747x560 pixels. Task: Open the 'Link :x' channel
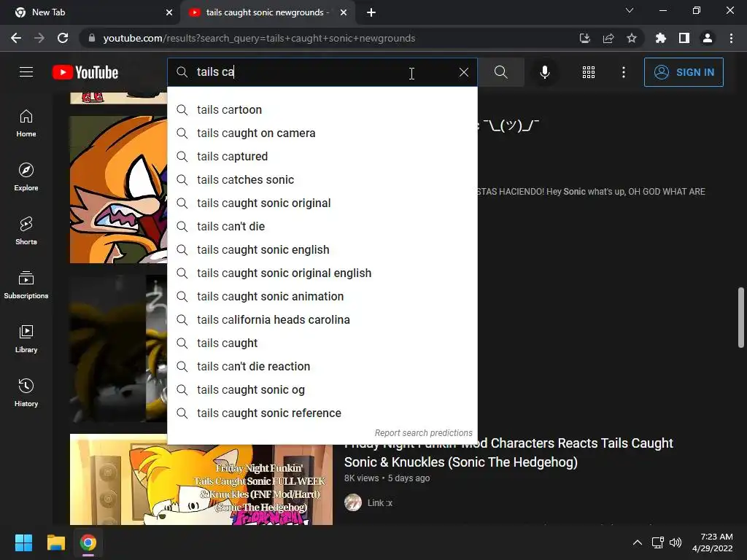(379, 503)
